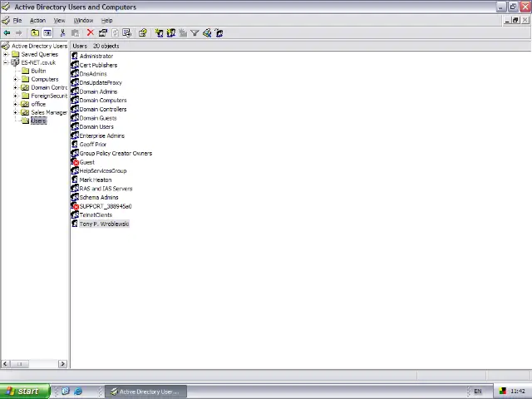Click the Help toolbar icon

point(142,33)
